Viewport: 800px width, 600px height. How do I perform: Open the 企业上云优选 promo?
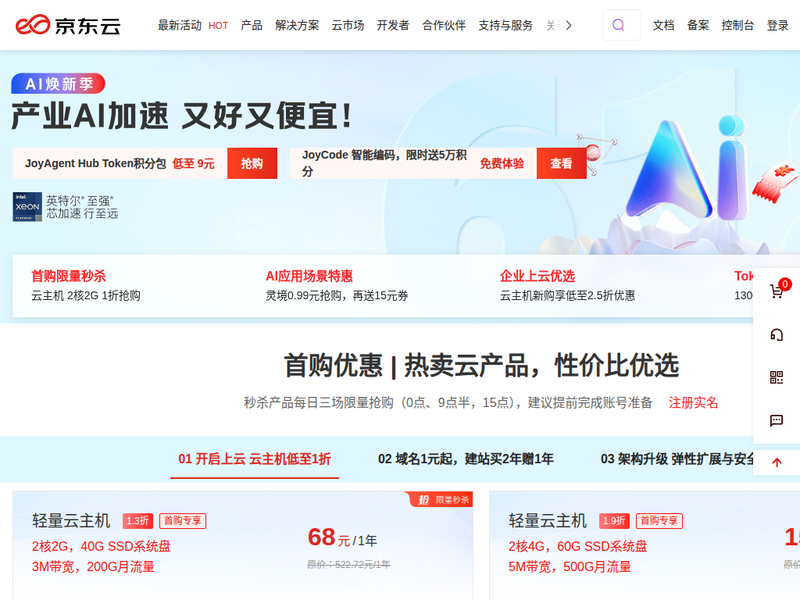pyautogui.click(x=537, y=276)
